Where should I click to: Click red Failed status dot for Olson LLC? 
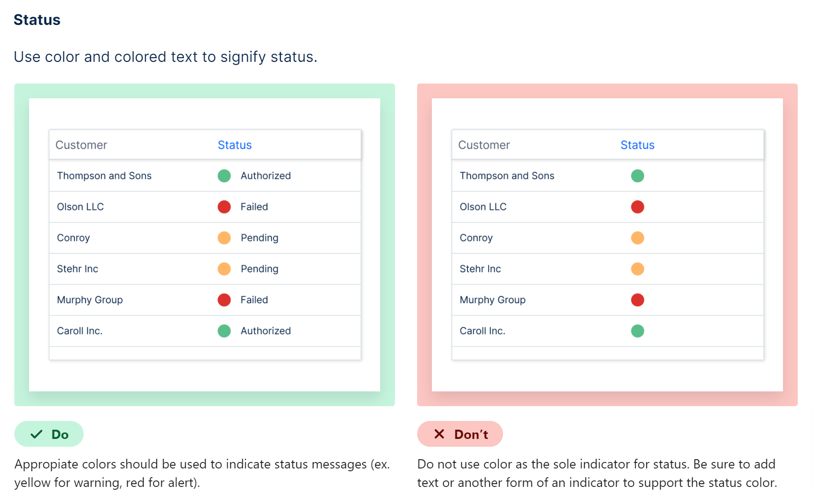pos(224,207)
